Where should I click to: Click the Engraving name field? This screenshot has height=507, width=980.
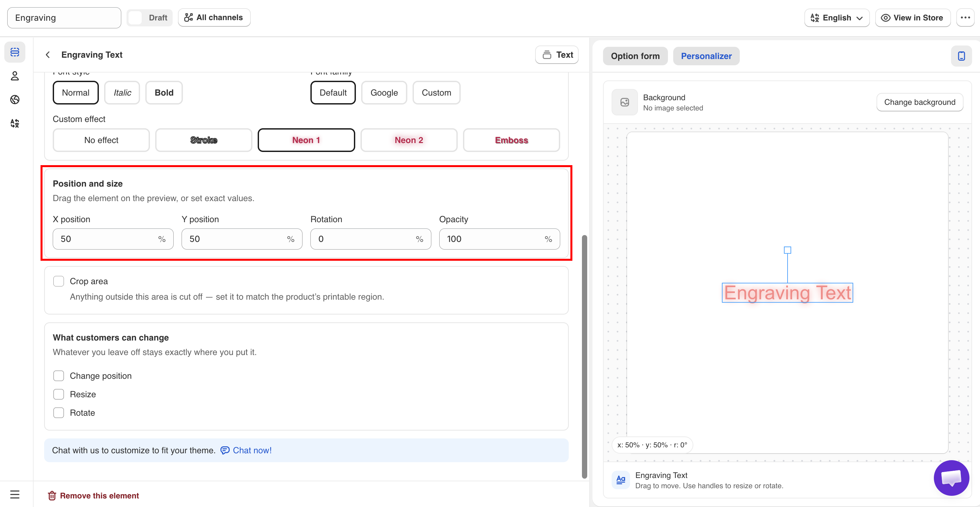(64, 18)
